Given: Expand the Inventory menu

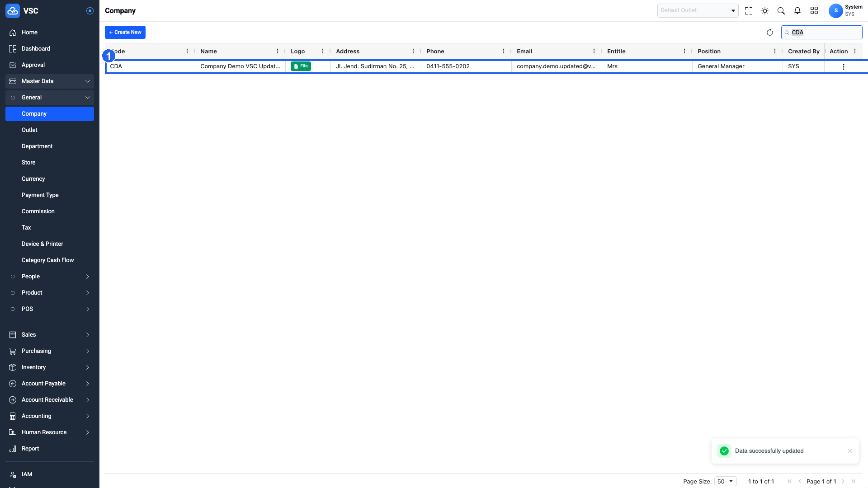Looking at the screenshot, I should [x=50, y=367].
